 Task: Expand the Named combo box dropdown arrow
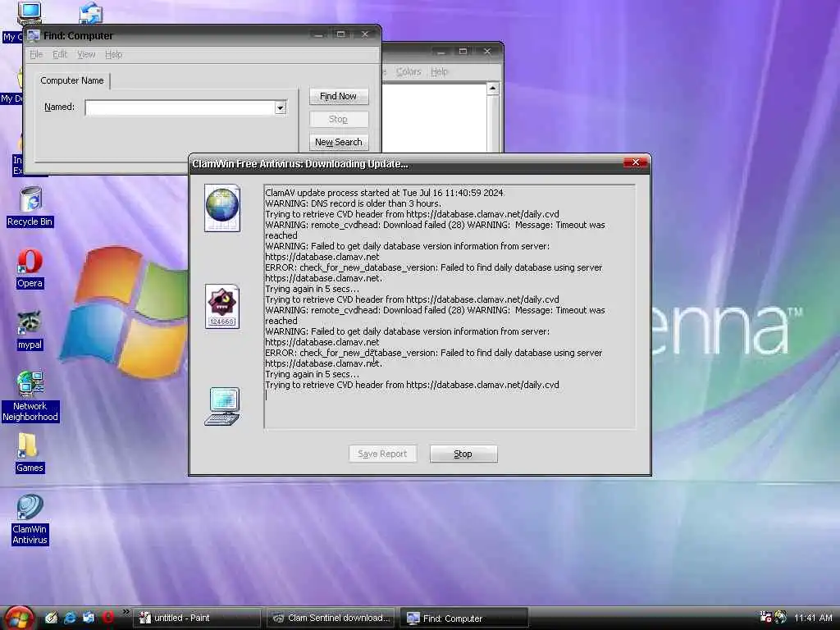click(281, 107)
